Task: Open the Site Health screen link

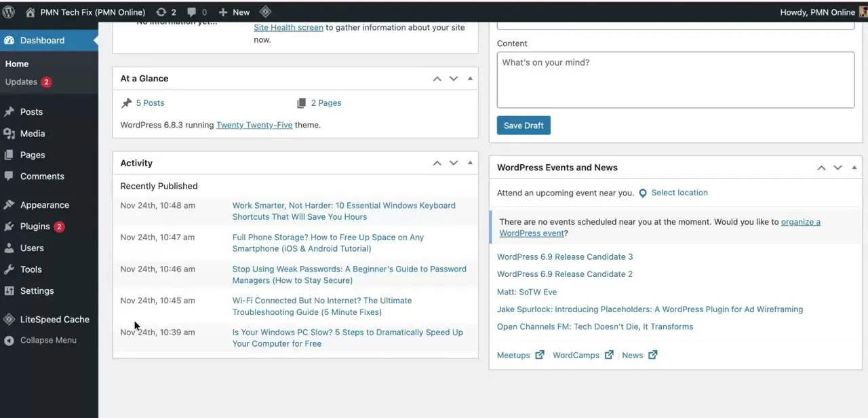Action: pos(288,28)
